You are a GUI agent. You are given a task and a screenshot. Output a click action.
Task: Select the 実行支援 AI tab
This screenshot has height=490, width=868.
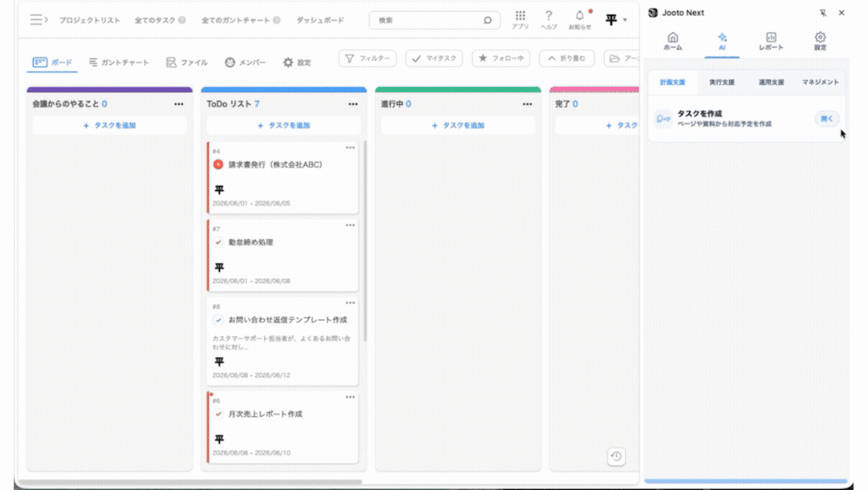722,82
